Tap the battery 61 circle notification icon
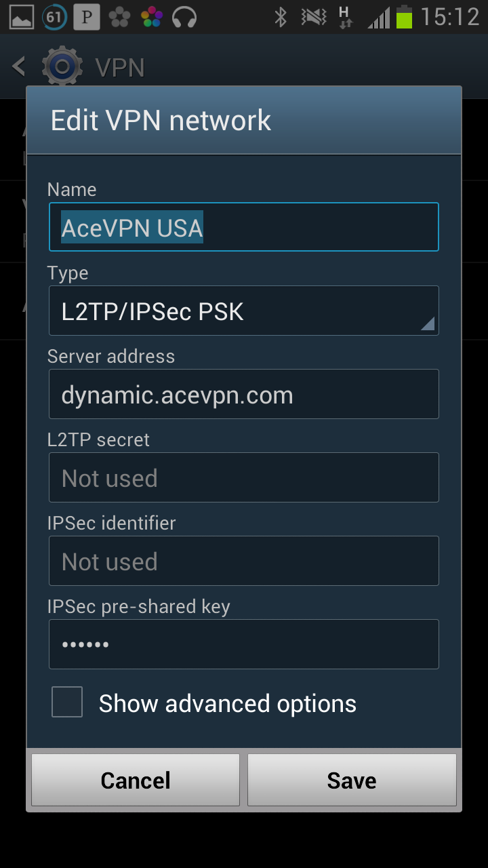The image size is (488, 868). 54,17
